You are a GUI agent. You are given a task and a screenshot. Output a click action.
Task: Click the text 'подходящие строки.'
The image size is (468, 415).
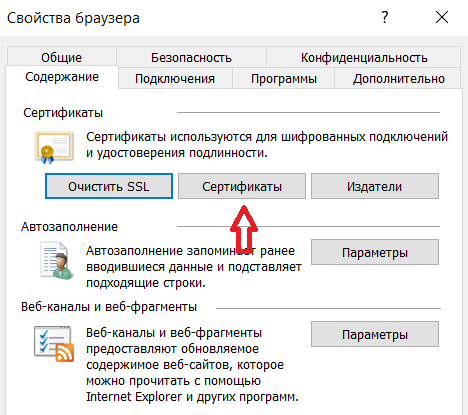[146, 283]
